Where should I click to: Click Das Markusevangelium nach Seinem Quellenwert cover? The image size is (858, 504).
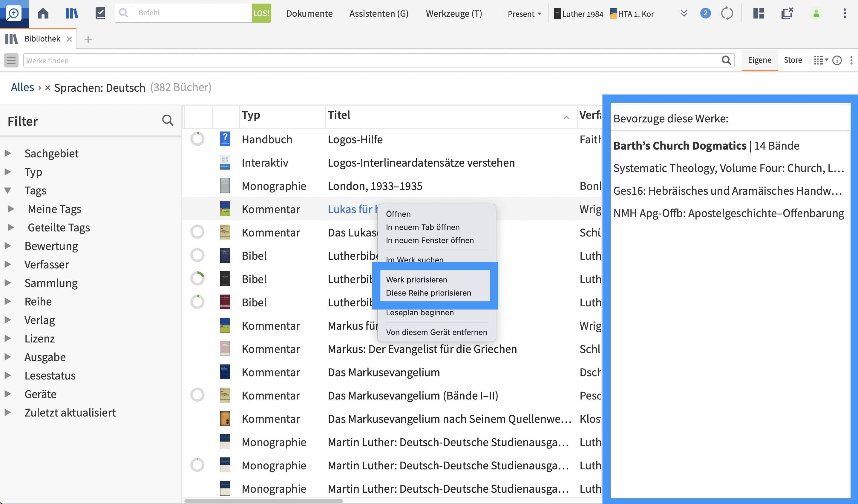coord(225,419)
